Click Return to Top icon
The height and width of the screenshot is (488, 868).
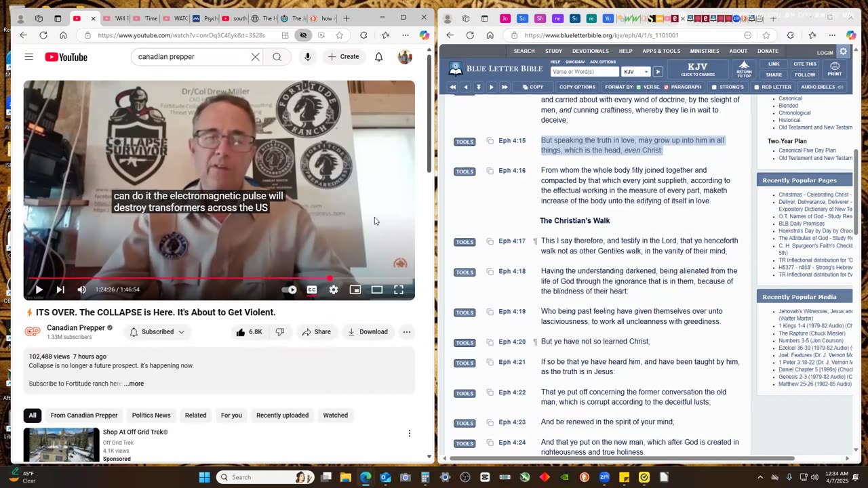pyautogui.click(x=744, y=69)
